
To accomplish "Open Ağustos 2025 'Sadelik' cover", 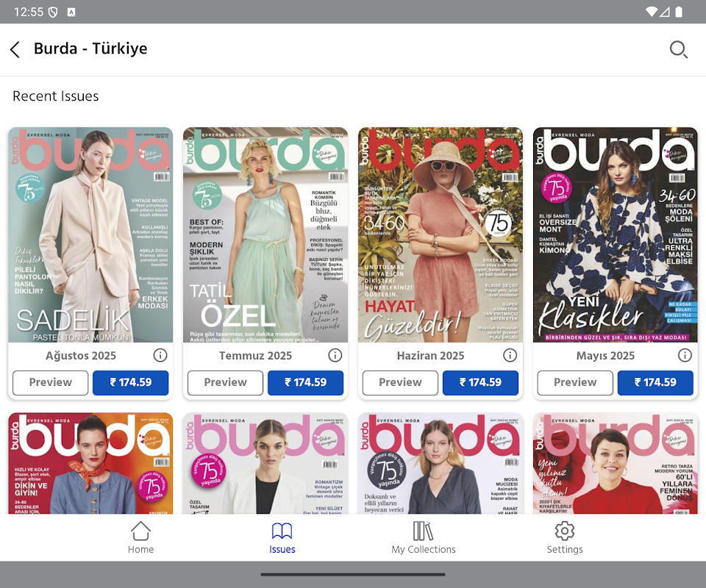I will [x=90, y=235].
